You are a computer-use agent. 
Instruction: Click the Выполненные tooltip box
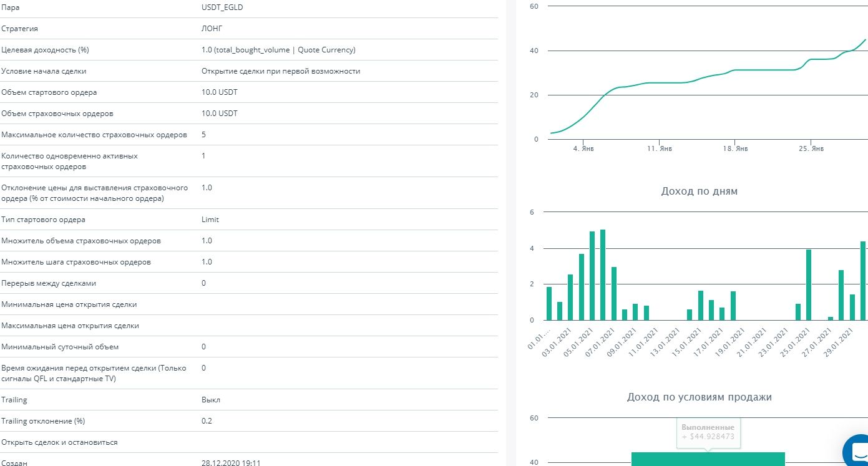pos(708,432)
